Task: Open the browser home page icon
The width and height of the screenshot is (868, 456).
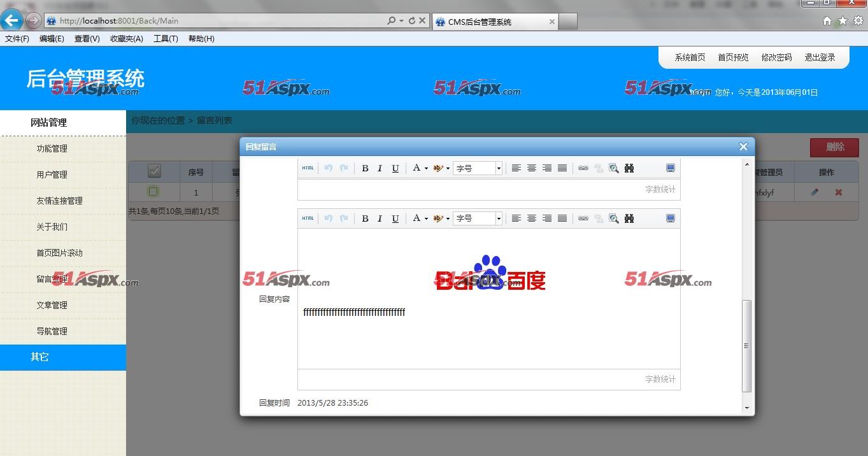Action: pyautogui.click(x=827, y=20)
